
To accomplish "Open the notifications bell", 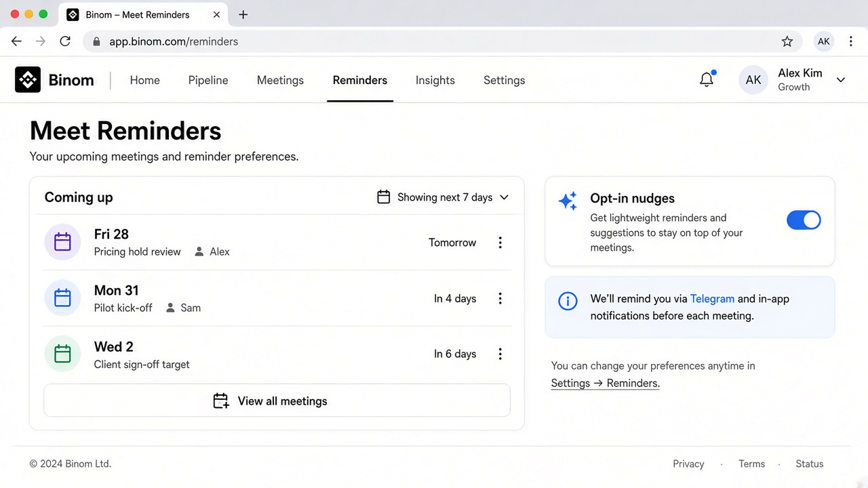I will [x=707, y=79].
